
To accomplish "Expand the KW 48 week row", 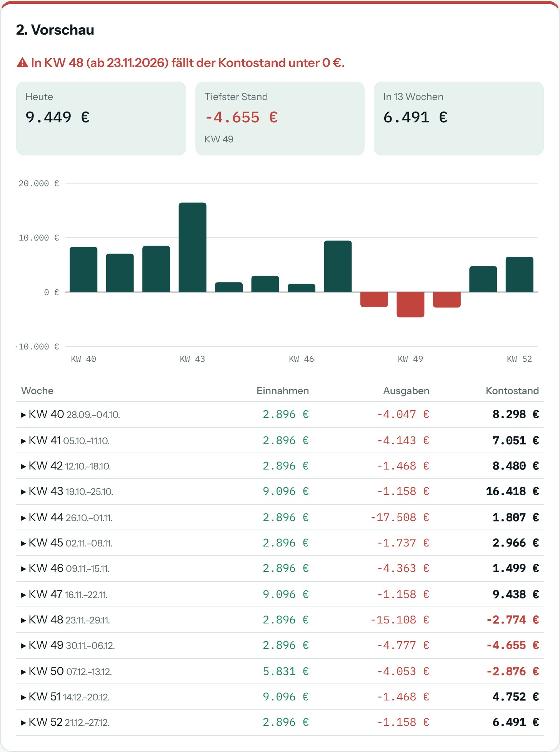I will pyautogui.click(x=280, y=620).
